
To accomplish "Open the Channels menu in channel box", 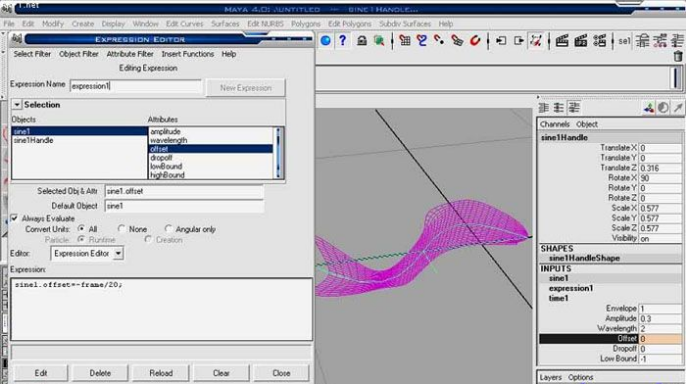I will coord(555,124).
